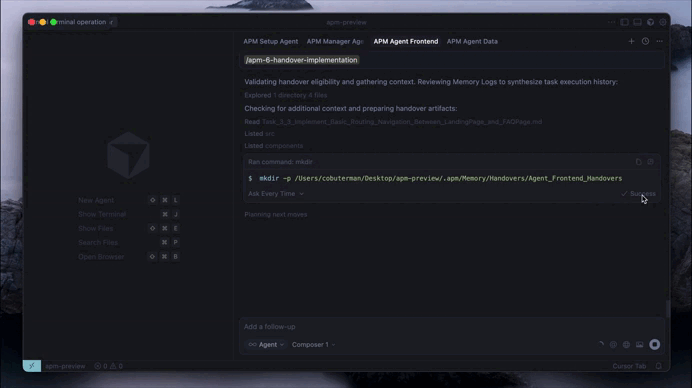The image size is (692, 388).
Task: Click the Listed components line
Action: (x=274, y=146)
